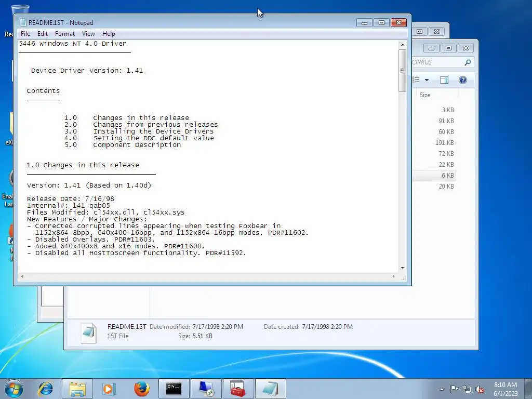Click Notepad's horizontal scrollbar right arrow
Screen dimensions: 532x399
[394, 276]
